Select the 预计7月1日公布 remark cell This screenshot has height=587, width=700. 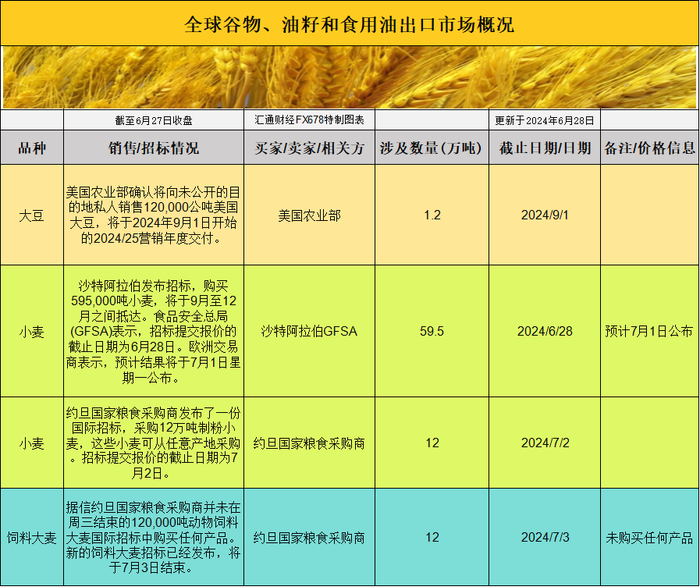[650, 331]
